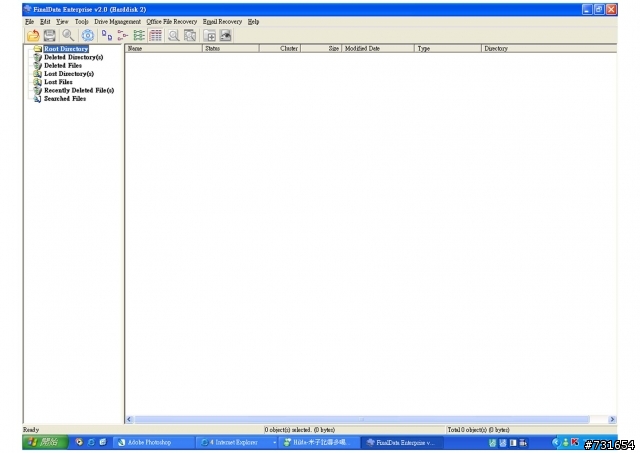Screen dimensions: 640x453
Task: Click the show desktop quick launch icon
Action: (x=103, y=442)
